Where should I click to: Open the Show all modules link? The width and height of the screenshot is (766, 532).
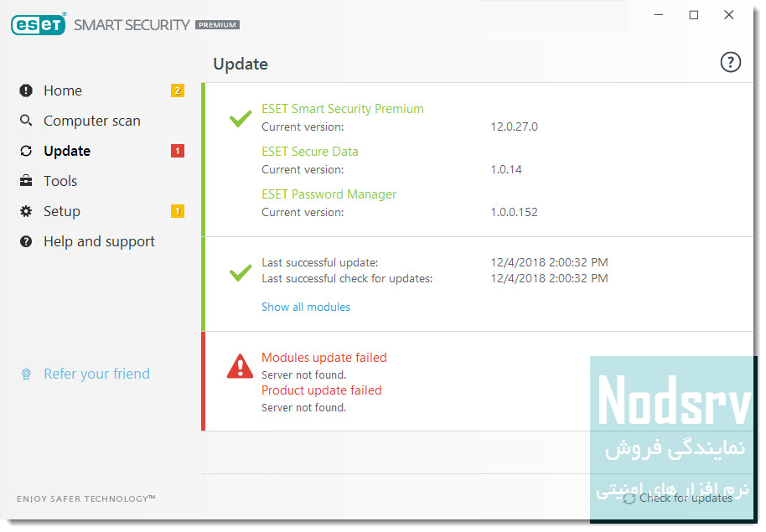coord(305,307)
